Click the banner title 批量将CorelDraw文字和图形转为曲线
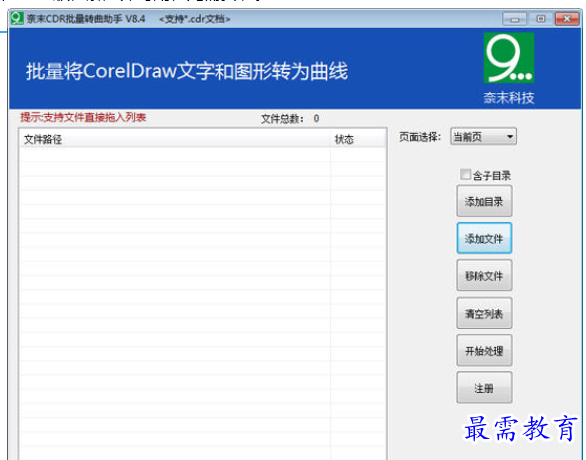The width and height of the screenshot is (586, 460). pyautogui.click(x=187, y=71)
